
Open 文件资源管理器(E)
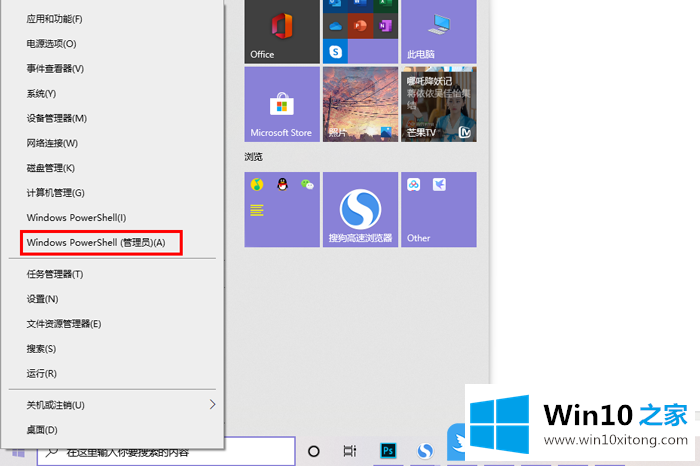(x=112, y=324)
